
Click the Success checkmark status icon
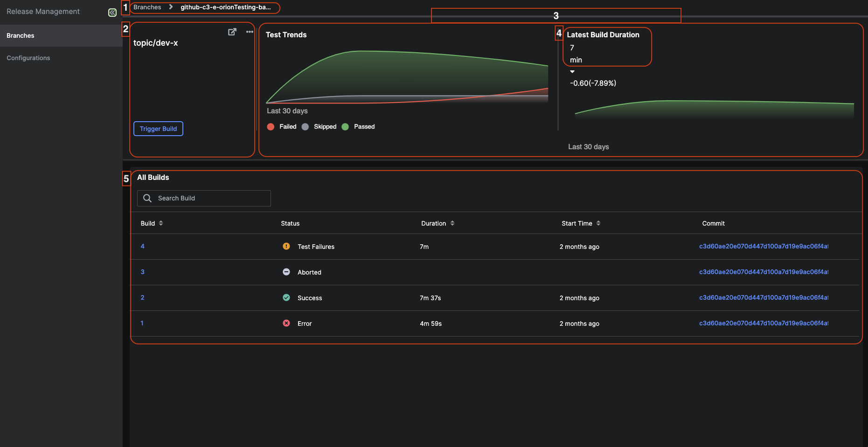click(286, 297)
